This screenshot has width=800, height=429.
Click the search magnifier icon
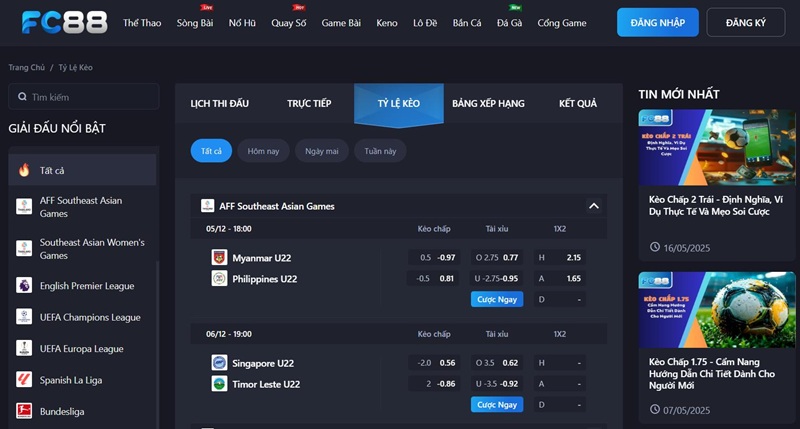tap(21, 97)
